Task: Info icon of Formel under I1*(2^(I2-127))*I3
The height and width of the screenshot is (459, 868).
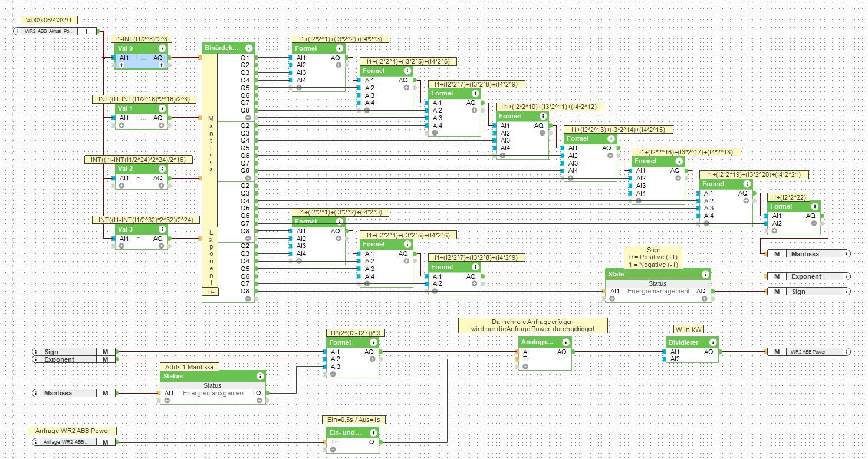Action: click(374, 342)
